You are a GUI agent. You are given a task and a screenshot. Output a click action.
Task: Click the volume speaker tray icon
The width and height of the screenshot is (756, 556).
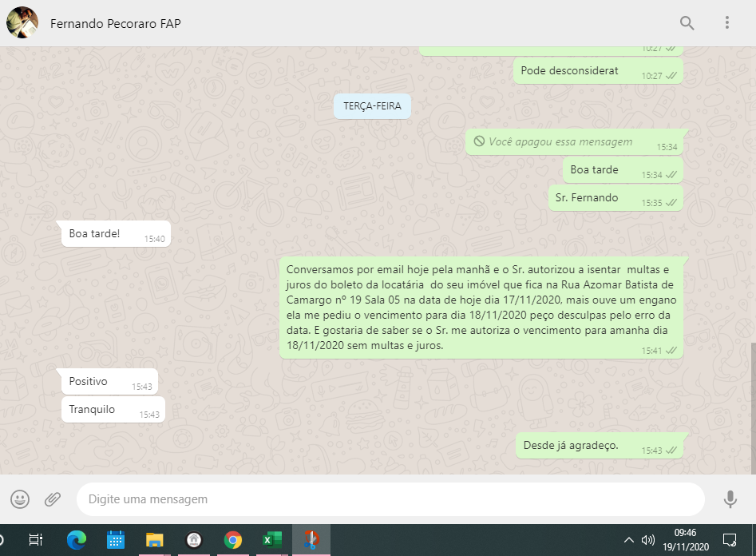[647, 540]
